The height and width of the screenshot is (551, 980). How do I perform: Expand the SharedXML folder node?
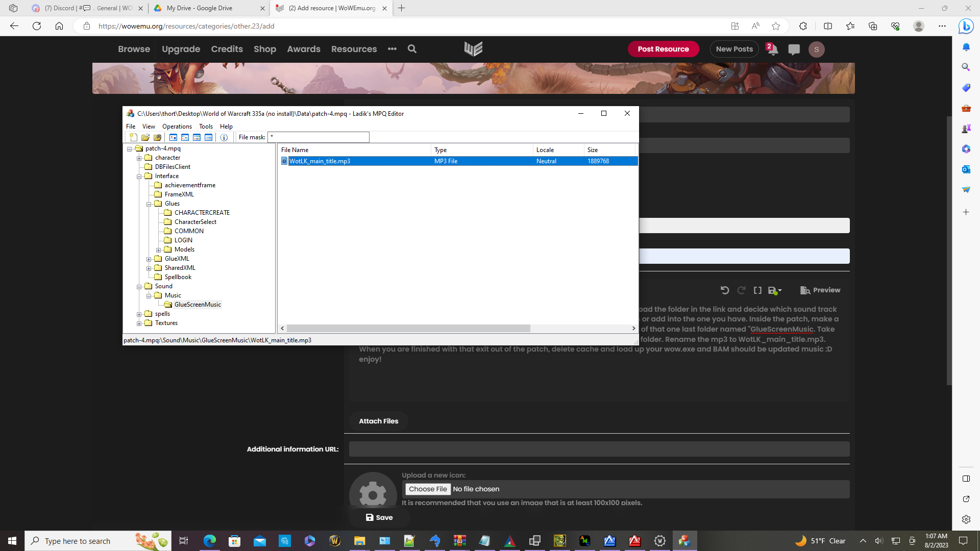point(149,268)
